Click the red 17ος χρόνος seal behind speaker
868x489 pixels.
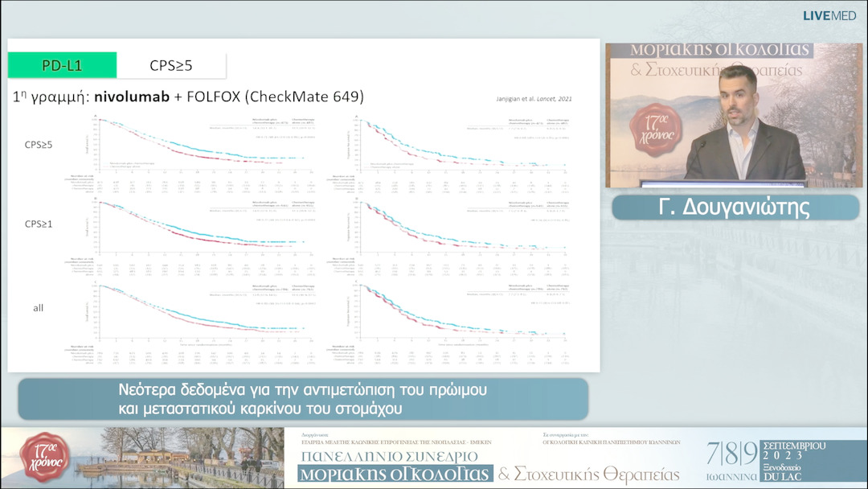[657, 130]
